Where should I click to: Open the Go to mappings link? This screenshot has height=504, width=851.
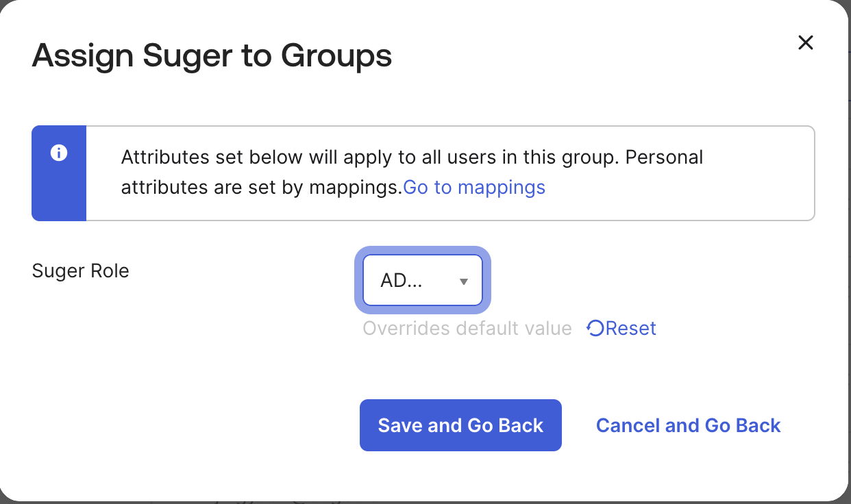click(x=474, y=187)
